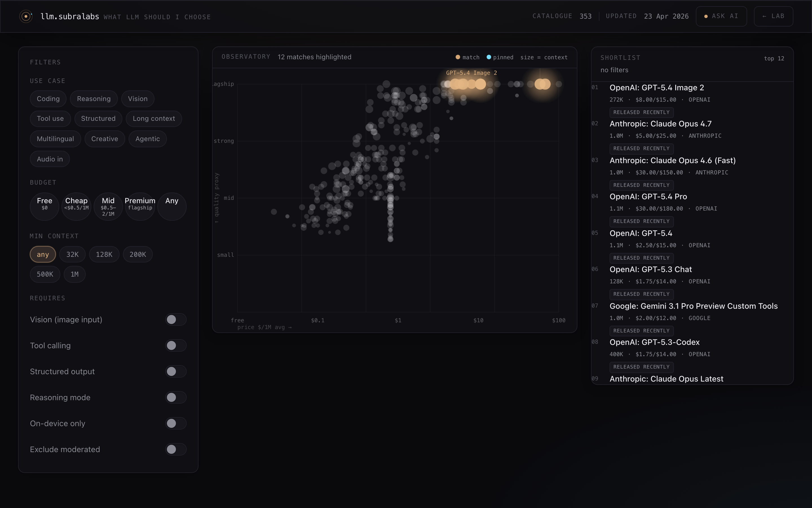Select min context 32K

coord(72,254)
